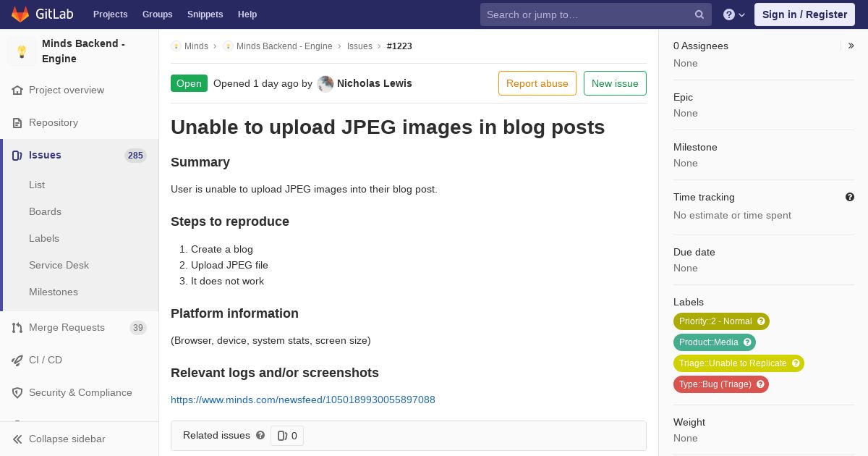
Task: Click the Repository file icon
Action: (17, 123)
